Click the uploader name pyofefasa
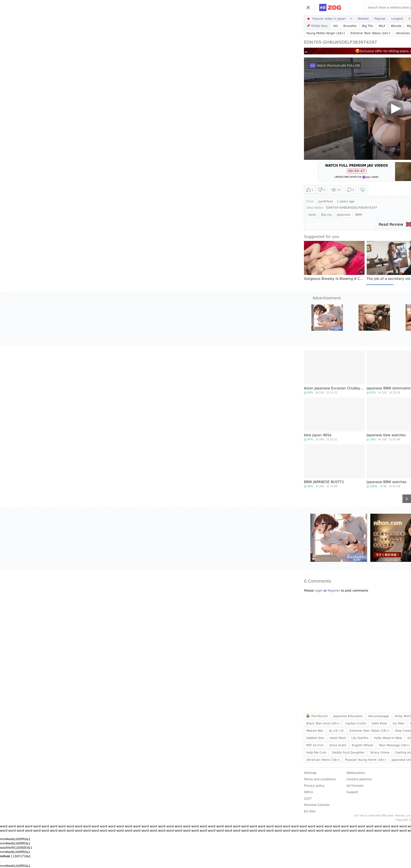The width and height of the screenshot is (411, 868). [325, 201]
